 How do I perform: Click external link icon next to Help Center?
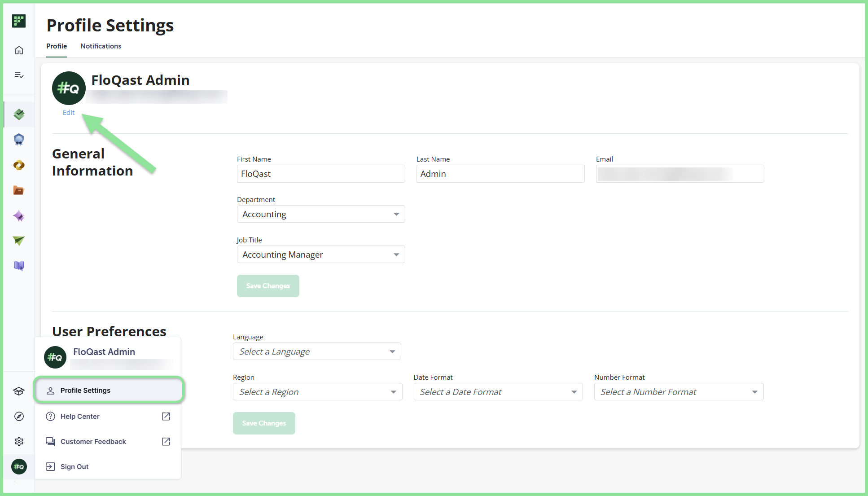click(x=166, y=417)
